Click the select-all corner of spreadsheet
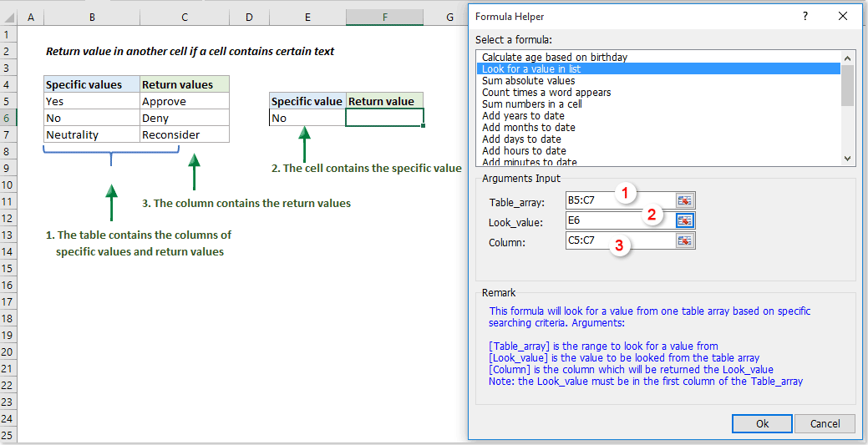 [8, 18]
